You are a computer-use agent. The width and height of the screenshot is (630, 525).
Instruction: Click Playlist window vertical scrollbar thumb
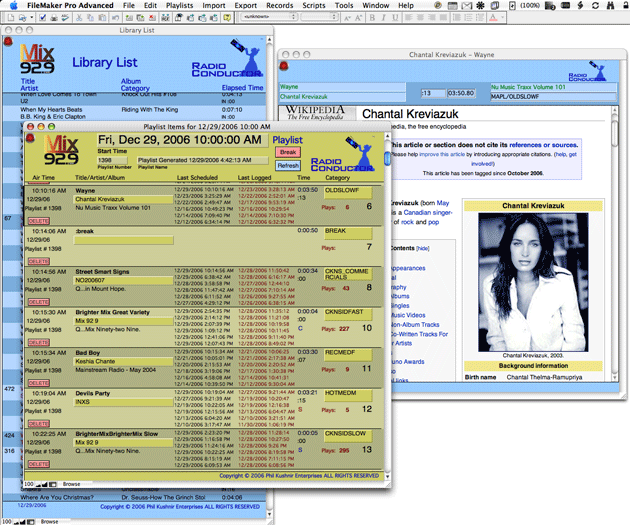387,158
